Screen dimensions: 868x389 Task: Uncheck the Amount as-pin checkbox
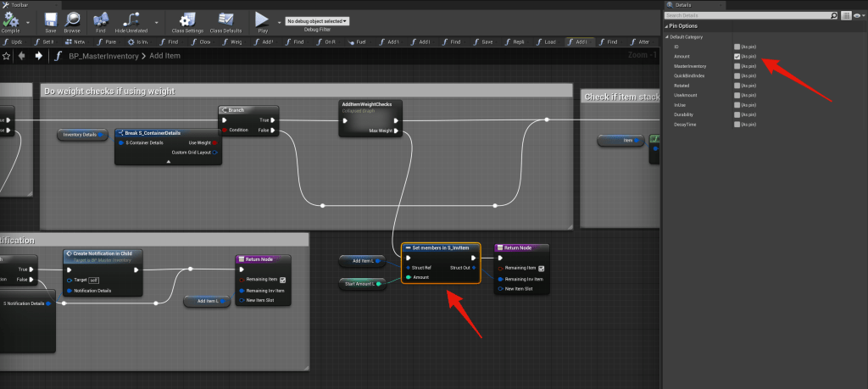point(737,56)
